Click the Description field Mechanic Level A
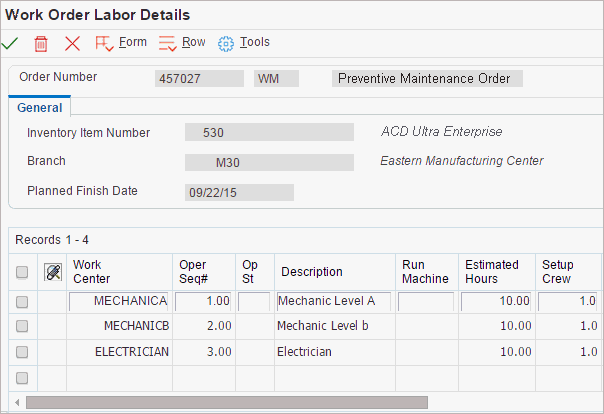Screen dimensions: 604x414 tap(333, 301)
